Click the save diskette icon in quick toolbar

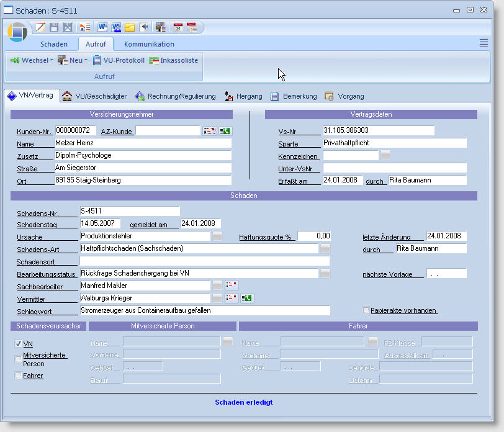(54, 27)
